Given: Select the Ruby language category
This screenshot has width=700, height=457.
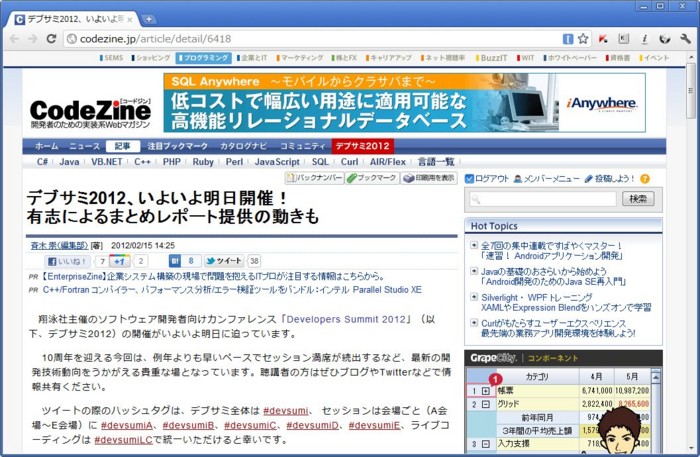Looking at the screenshot, I should (203, 162).
